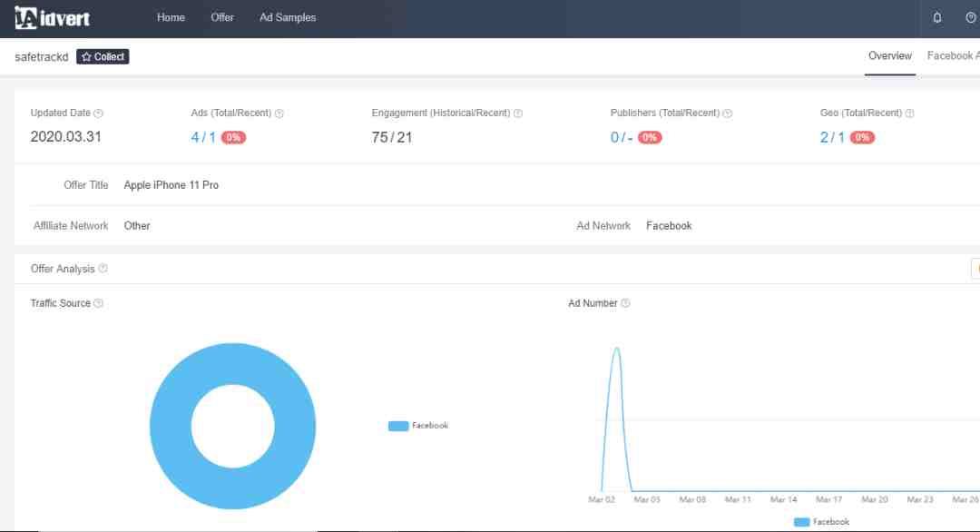This screenshot has width=980, height=532.
Task: Collect the safetrackd offer
Action: [103, 57]
